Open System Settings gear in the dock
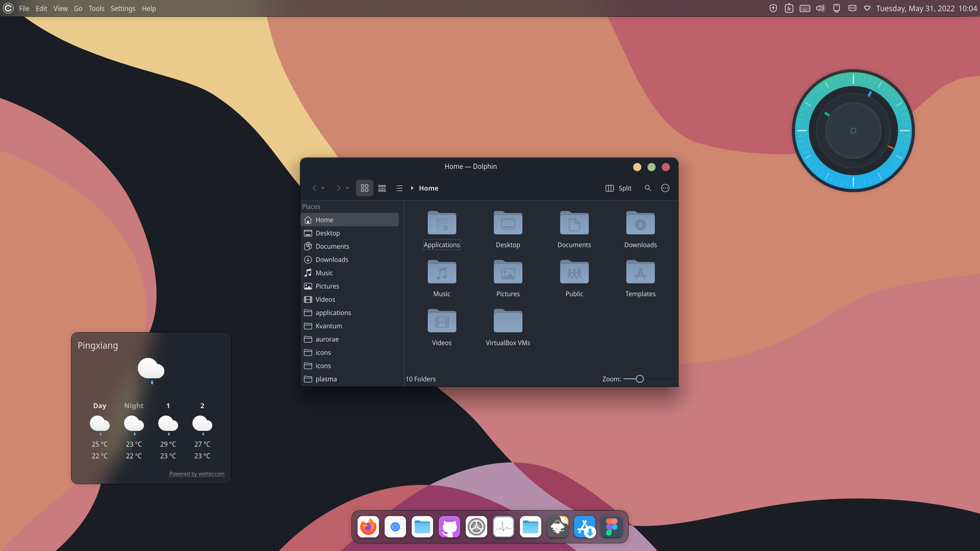 (476, 527)
